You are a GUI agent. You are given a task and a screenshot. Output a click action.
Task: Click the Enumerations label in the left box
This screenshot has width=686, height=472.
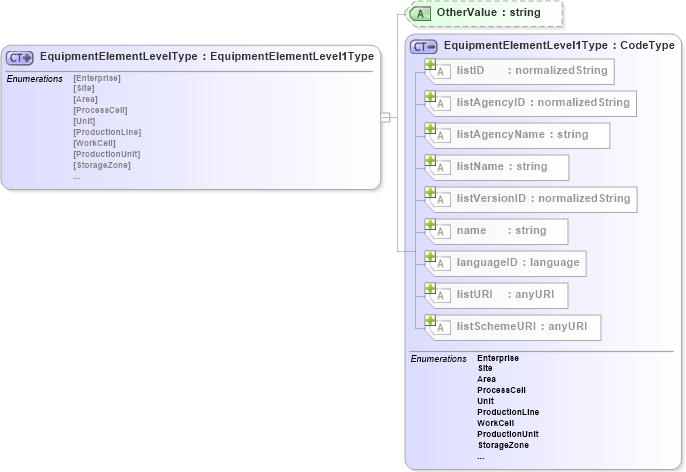(35, 79)
